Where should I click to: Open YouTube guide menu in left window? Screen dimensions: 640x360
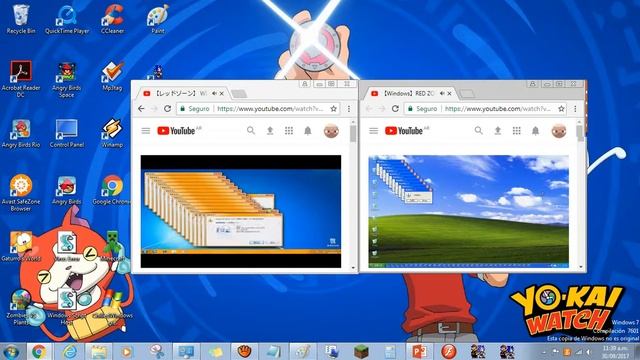pos(146,131)
